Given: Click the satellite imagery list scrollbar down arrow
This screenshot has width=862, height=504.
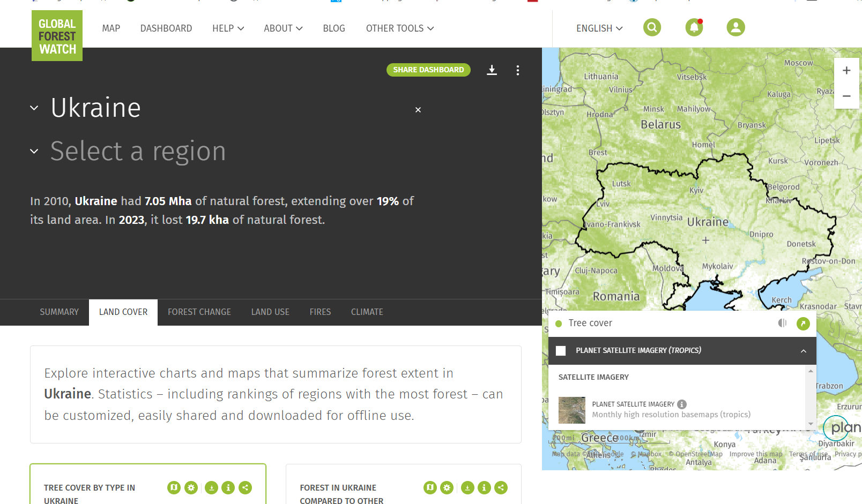Looking at the screenshot, I should (811, 424).
